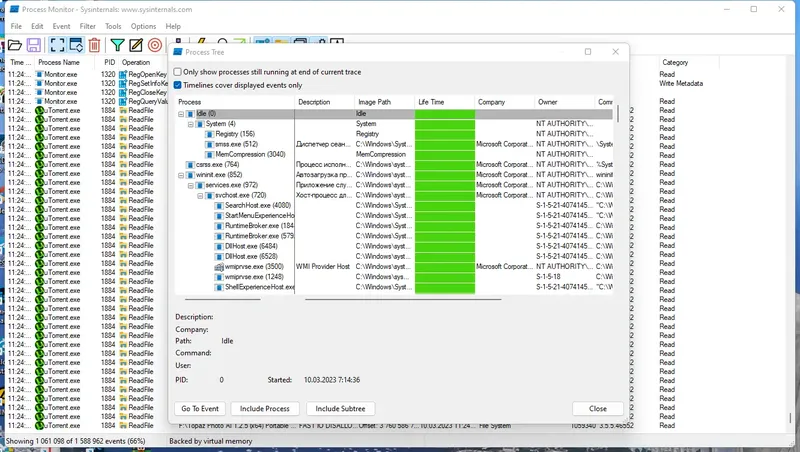
Task: Click the SearchHost.exe (4080) process icon
Action: 219,206
